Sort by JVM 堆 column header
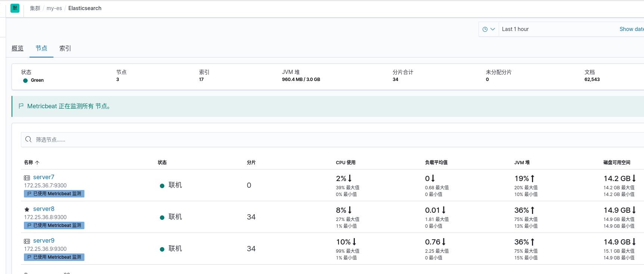This screenshot has height=274, width=644. point(522,162)
